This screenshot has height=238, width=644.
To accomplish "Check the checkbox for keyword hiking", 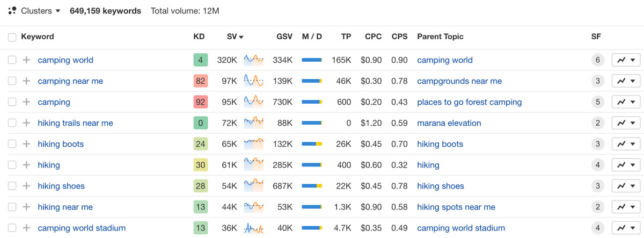I will (x=12, y=165).
